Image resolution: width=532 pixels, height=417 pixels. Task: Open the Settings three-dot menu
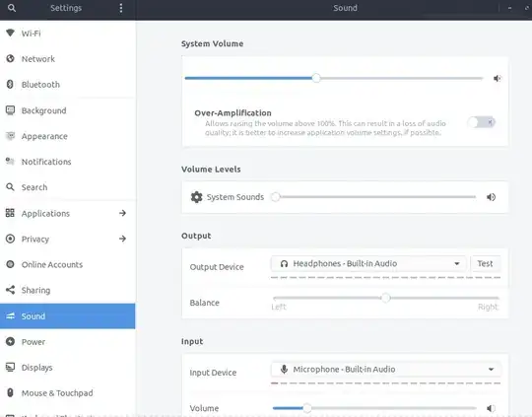click(x=121, y=8)
